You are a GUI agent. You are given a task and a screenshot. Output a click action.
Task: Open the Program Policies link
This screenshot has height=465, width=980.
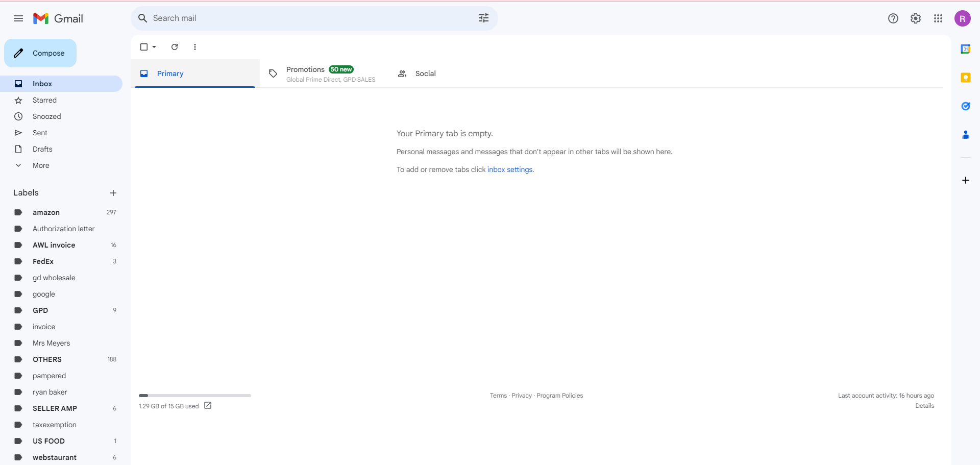[559, 396]
